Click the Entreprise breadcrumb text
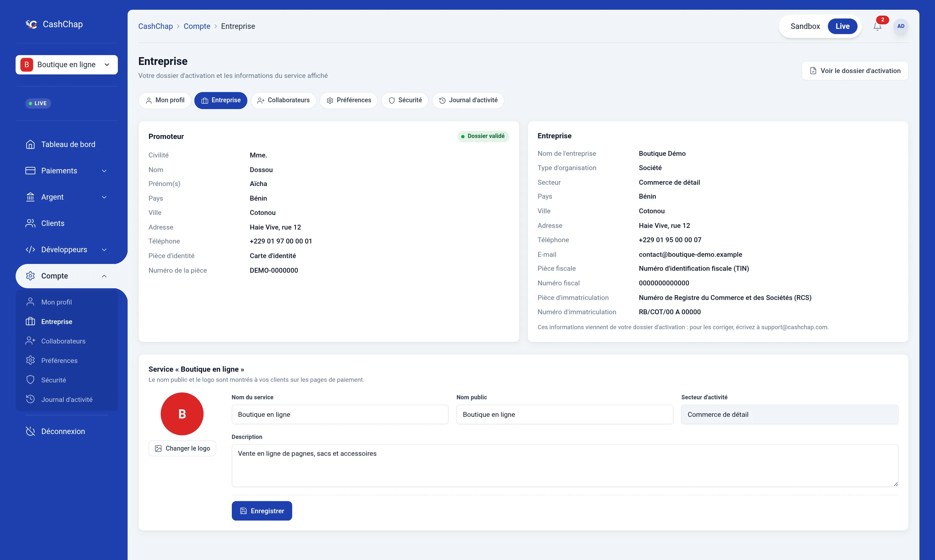Viewport: 935px width, 560px height. click(x=238, y=26)
